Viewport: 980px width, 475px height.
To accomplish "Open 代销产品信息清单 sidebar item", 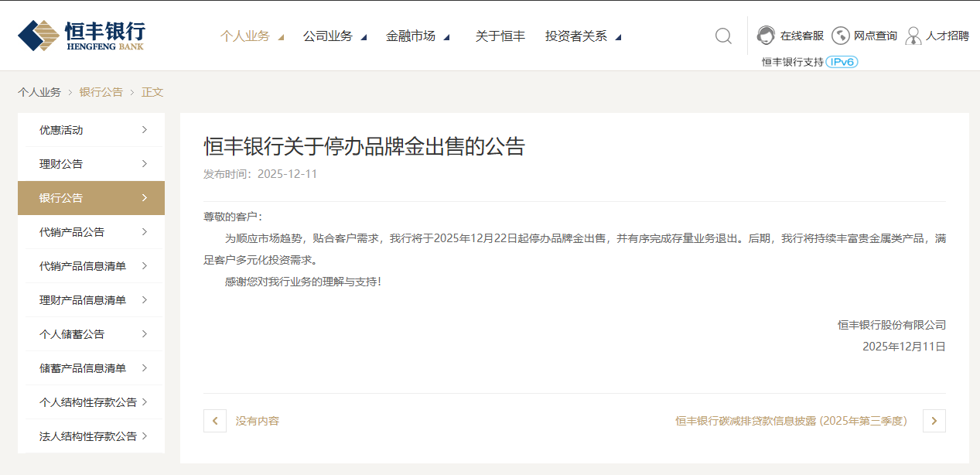I will [91, 266].
